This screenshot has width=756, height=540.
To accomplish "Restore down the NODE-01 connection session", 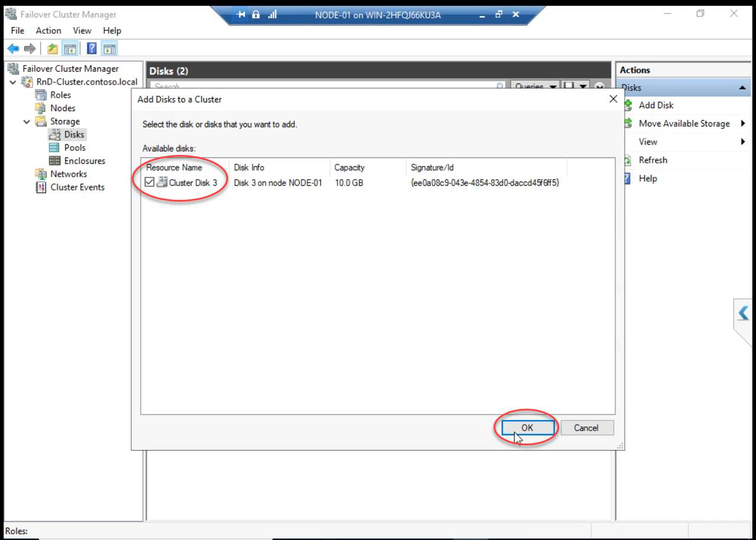I will (x=499, y=15).
